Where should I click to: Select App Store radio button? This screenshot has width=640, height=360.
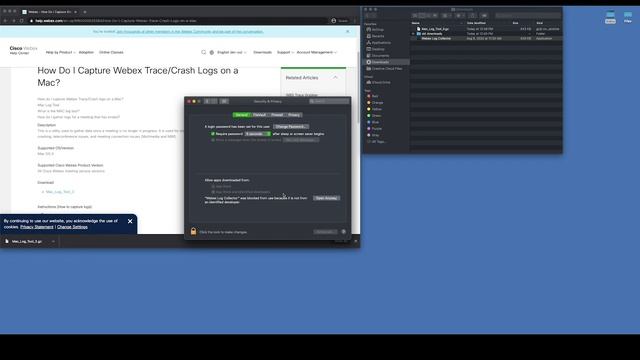pos(213,187)
